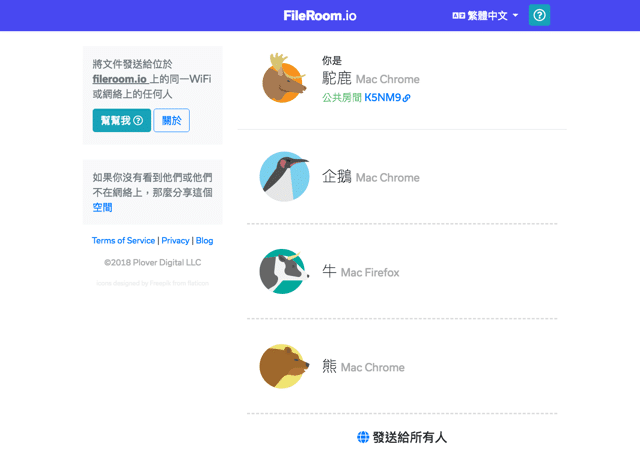The width and height of the screenshot is (640, 460).
Task: Click the help question-mark icon in header
Action: coord(539,15)
